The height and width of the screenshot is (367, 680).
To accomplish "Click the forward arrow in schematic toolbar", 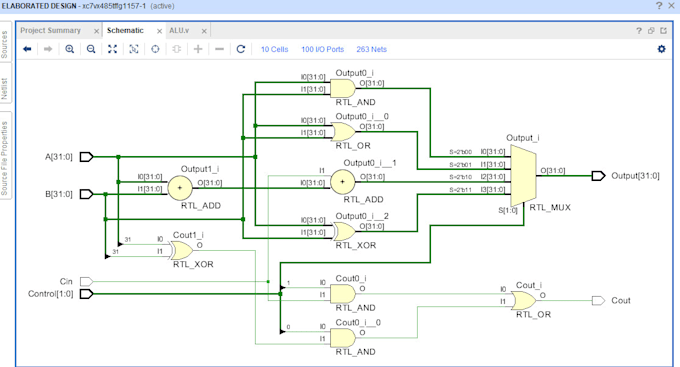I will 48,49.
